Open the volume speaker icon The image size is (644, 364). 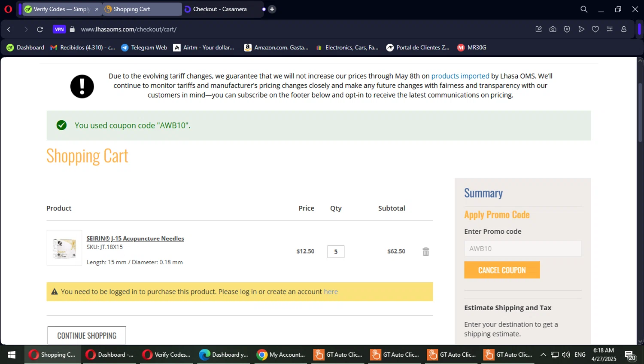566,355
